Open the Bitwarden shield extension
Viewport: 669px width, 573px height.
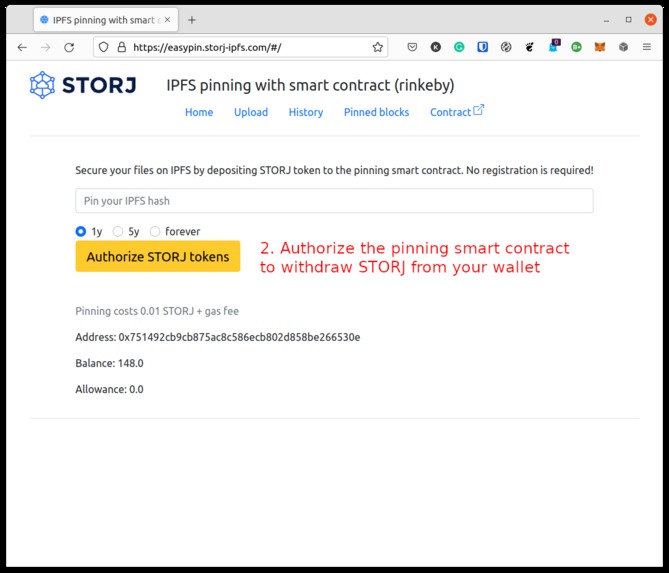(482, 47)
